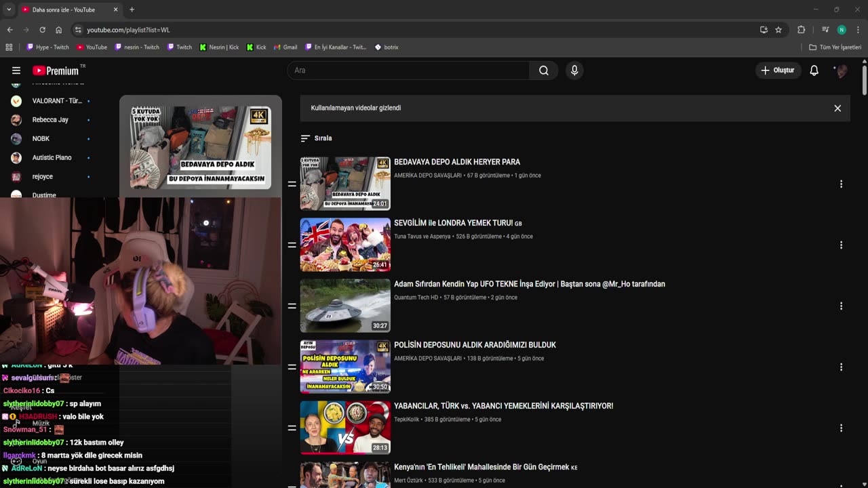Screen dimensions: 868x488
Task: Open the 'Mert Öztürk' channel link
Action: coord(408,481)
